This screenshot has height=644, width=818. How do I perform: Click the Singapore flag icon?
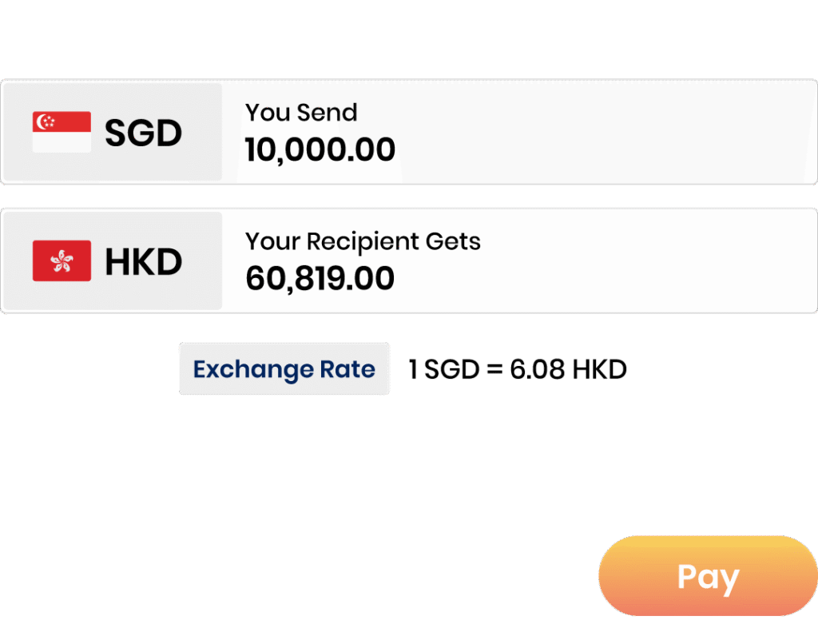tap(62, 132)
